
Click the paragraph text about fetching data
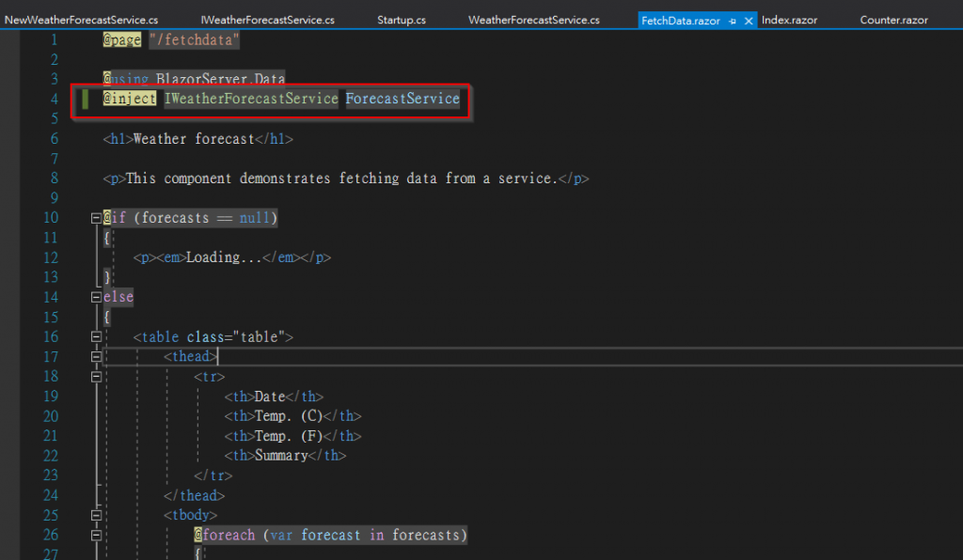[341, 179]
